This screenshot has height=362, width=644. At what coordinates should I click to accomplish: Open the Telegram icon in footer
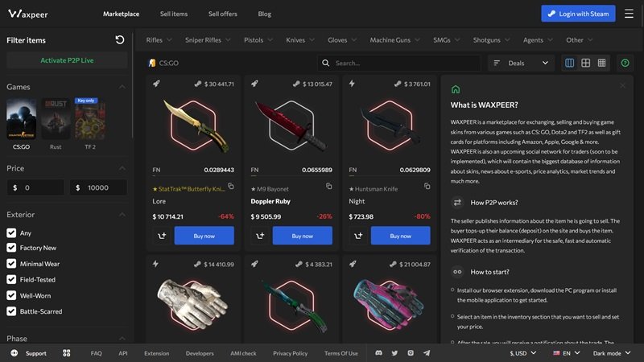427,353
